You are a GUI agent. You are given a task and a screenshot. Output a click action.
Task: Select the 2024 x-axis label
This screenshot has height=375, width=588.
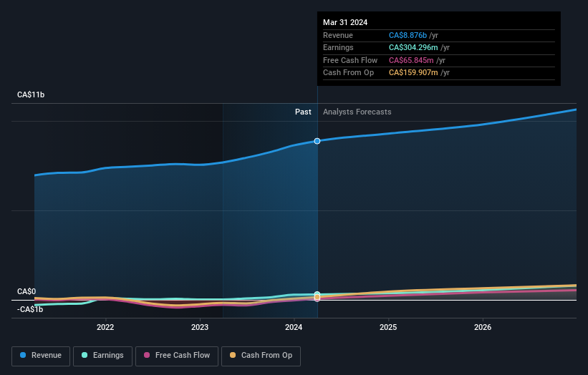pos(294,327)
